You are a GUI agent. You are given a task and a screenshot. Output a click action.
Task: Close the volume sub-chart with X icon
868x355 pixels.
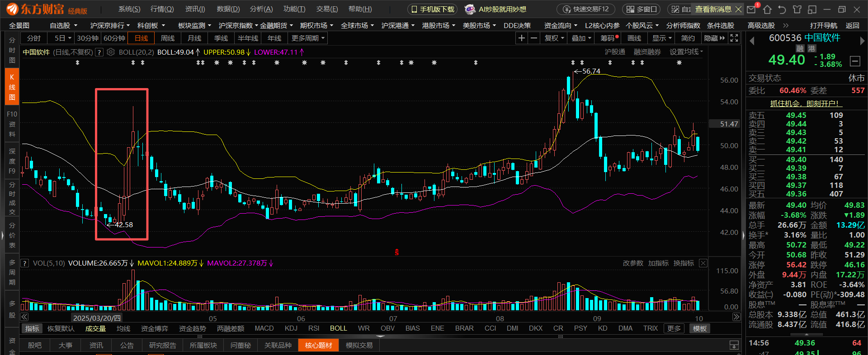pos(703,263)
